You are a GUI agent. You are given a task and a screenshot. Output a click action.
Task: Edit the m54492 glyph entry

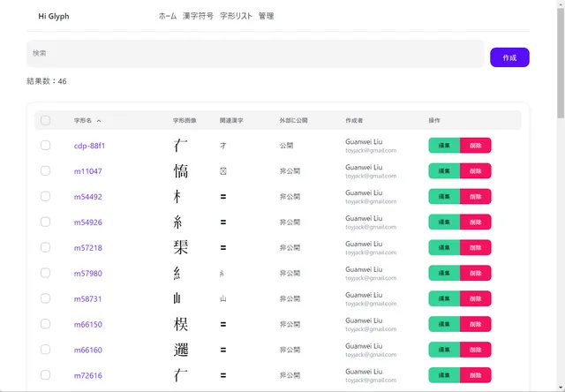coord(444,197)
